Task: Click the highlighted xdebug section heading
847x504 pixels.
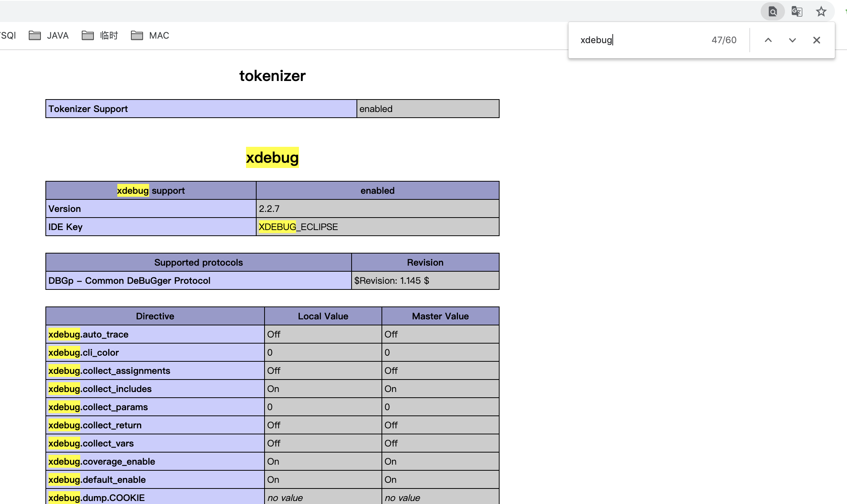Action: click(x=272, y=157)
